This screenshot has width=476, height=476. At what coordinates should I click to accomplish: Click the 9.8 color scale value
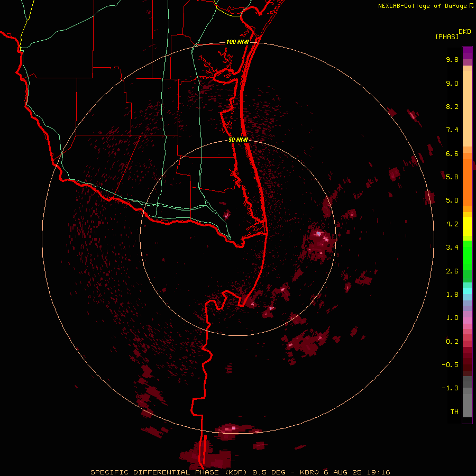(x=452, y=59)
